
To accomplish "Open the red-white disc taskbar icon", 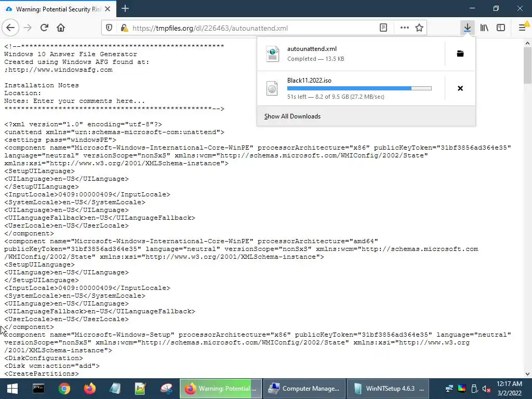I will (x=166, y=389).
